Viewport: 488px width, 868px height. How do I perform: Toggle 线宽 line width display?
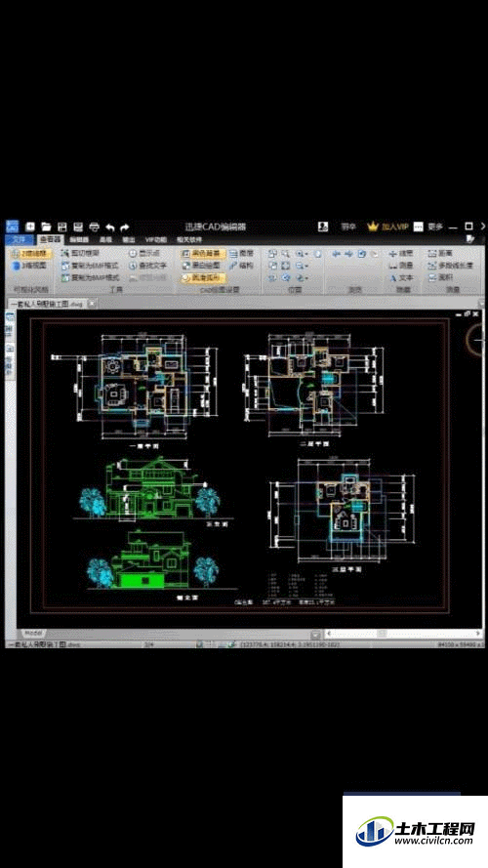click(402, 253)
